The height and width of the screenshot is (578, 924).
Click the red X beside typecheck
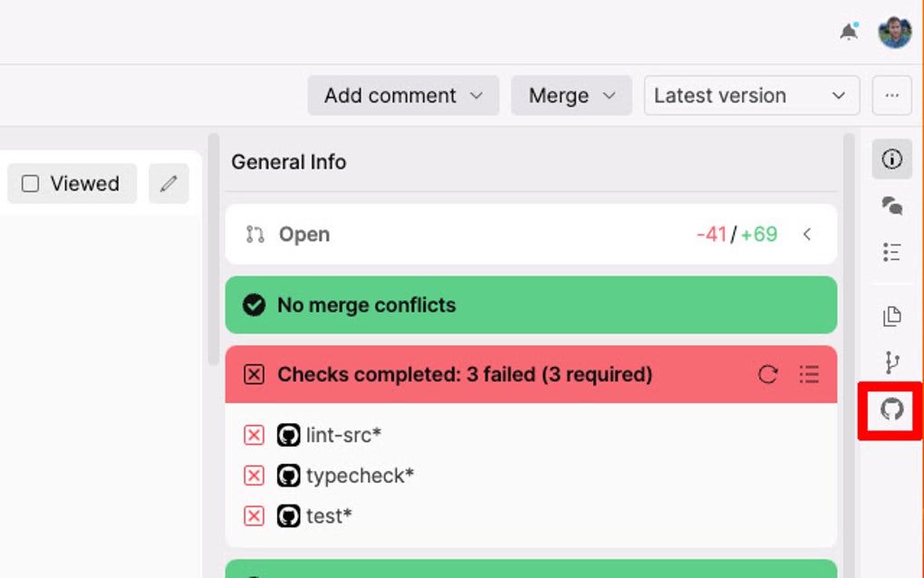point(254,475)
